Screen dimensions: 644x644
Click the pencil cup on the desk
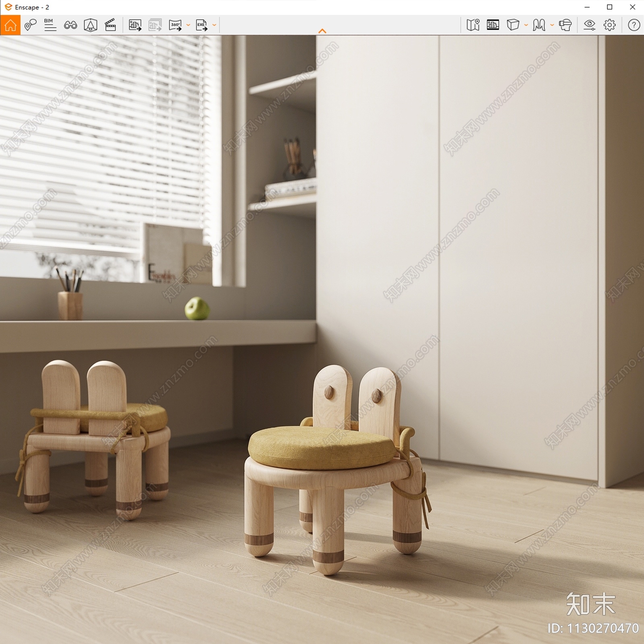point(70,306)
